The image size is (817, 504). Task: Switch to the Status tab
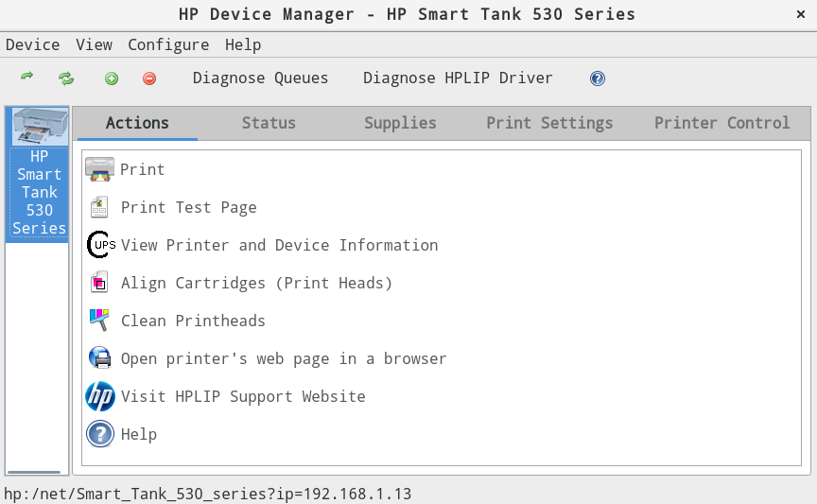(x=269, y=123)
